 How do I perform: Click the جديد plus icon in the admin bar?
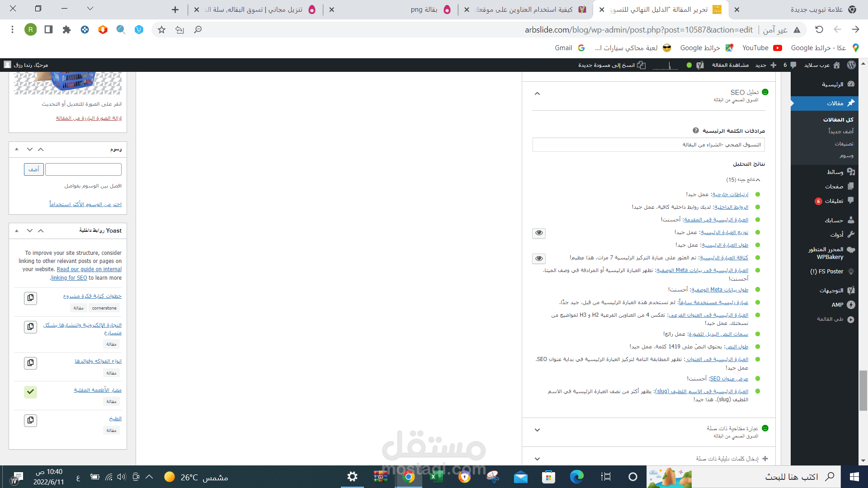pyautogui.click(x=773, y=65)
